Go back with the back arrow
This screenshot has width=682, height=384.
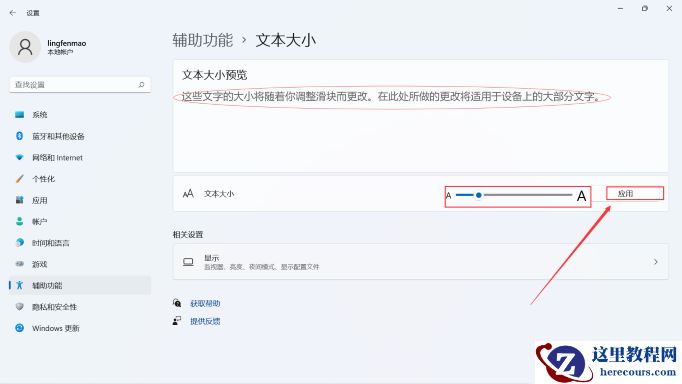tap(13, 13)
